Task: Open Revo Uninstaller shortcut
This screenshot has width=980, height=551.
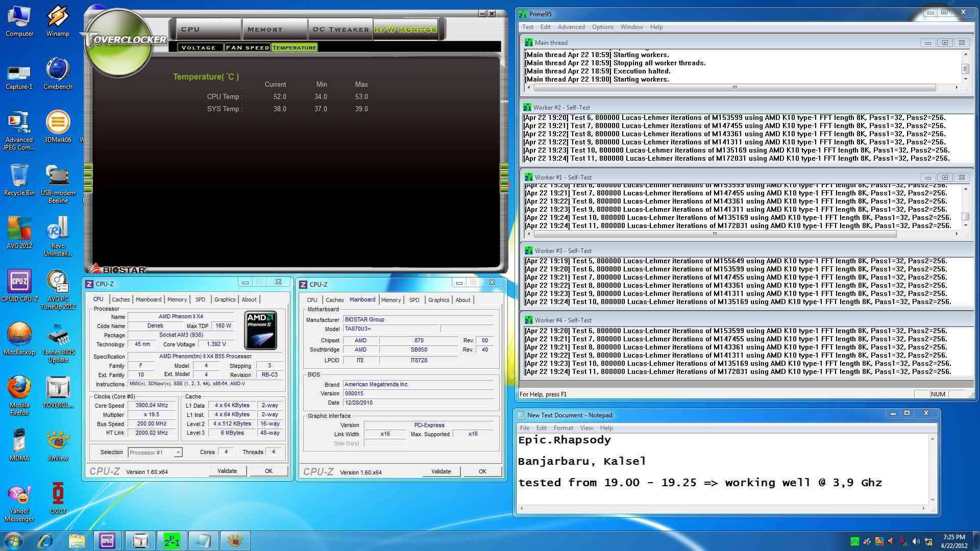Action: point(58,237)
